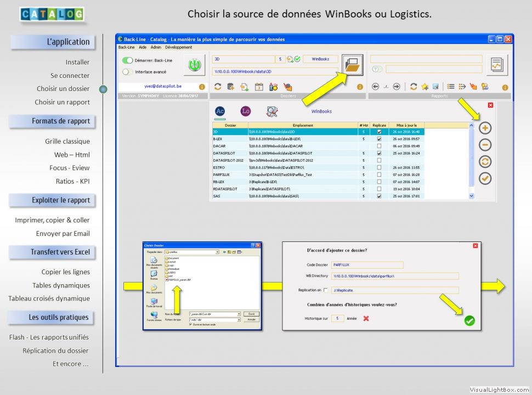This screenshot has width=532, height=395.
Task: Click the 'Historique sur' years field
Action: 338,318
